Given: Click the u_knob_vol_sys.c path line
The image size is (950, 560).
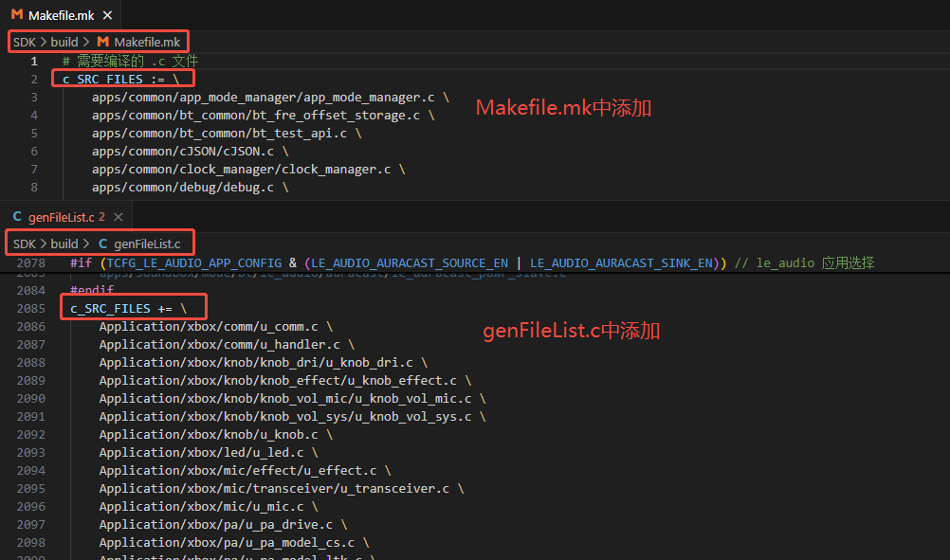Looking at the screenshot, I should pos(292,417).
